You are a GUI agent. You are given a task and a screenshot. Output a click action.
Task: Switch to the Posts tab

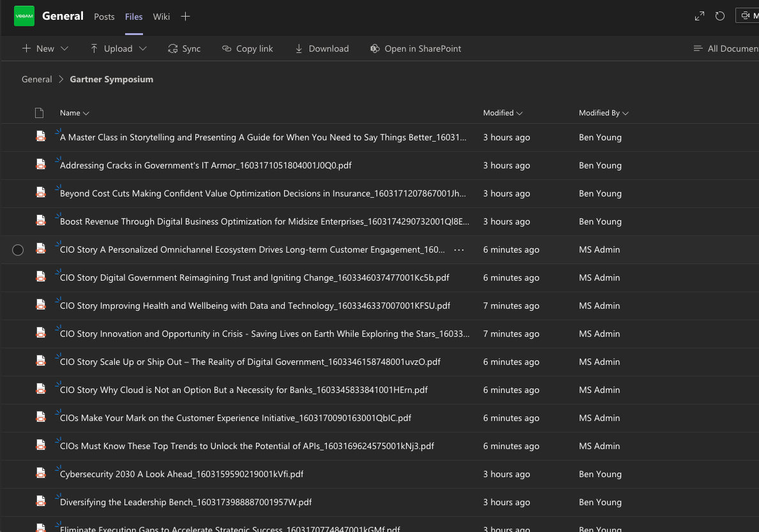coord(104,17)
